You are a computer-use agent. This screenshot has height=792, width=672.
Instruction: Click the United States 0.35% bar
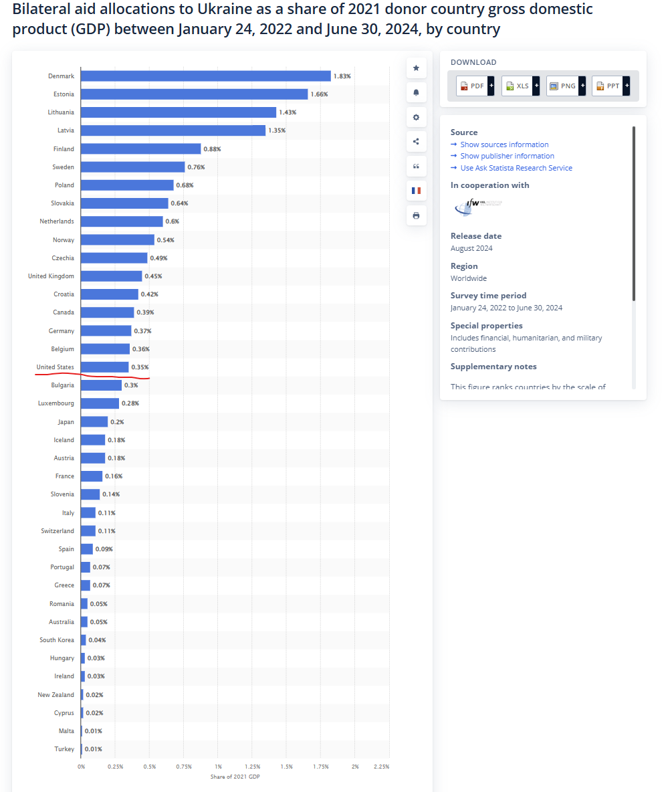[x=104, y=367]
